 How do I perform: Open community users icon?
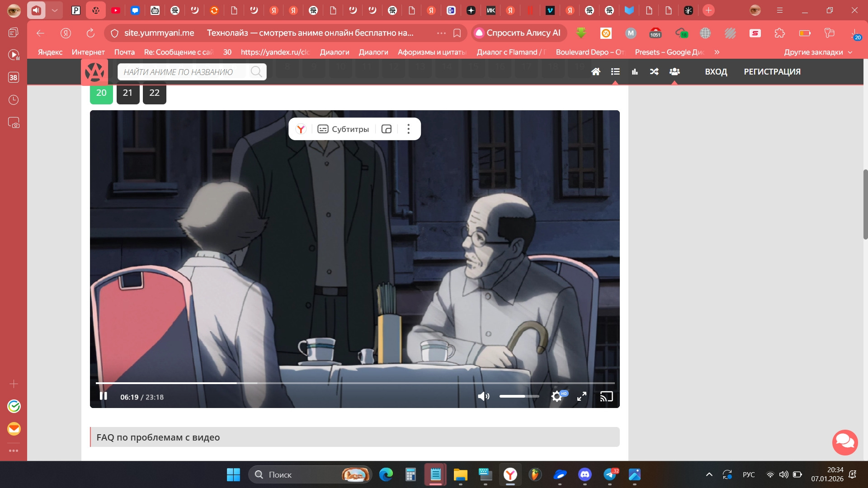click(x=675, y=71)
